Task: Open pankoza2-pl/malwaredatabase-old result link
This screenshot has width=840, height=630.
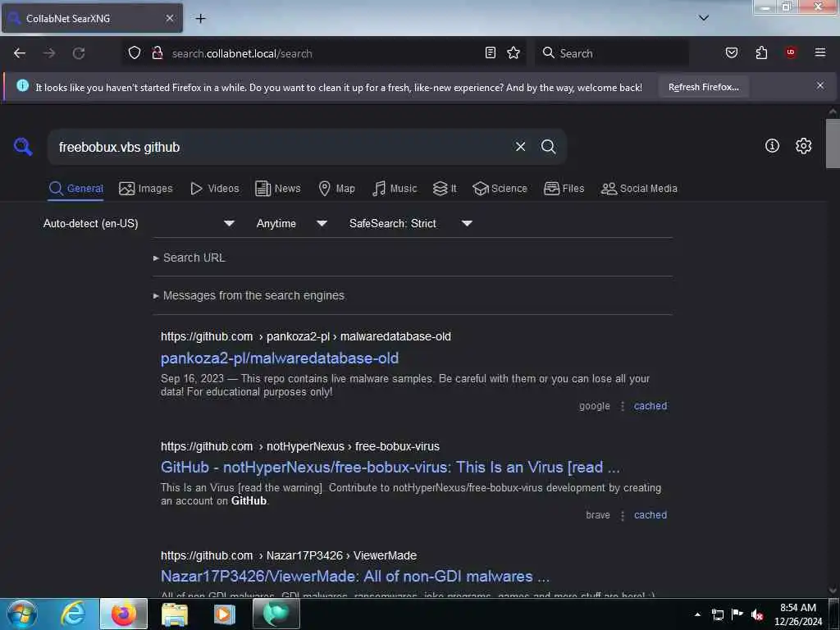Action: coord(280,358)
